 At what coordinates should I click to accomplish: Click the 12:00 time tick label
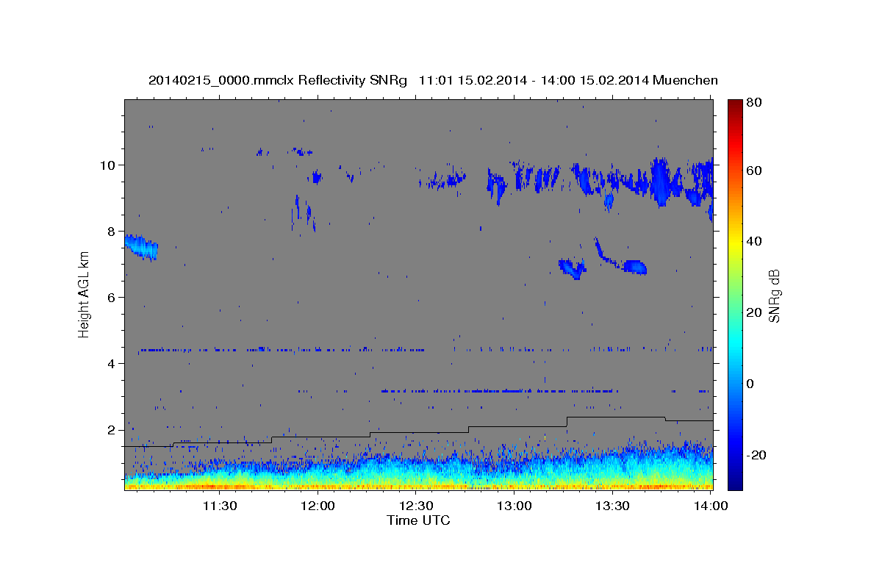click(318, 506)
